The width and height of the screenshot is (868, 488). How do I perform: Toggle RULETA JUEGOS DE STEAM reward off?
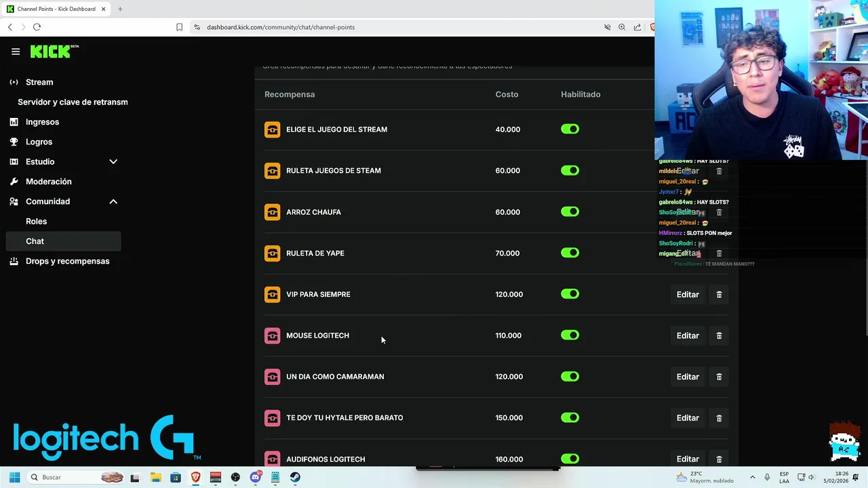click(x=570, y=171)
